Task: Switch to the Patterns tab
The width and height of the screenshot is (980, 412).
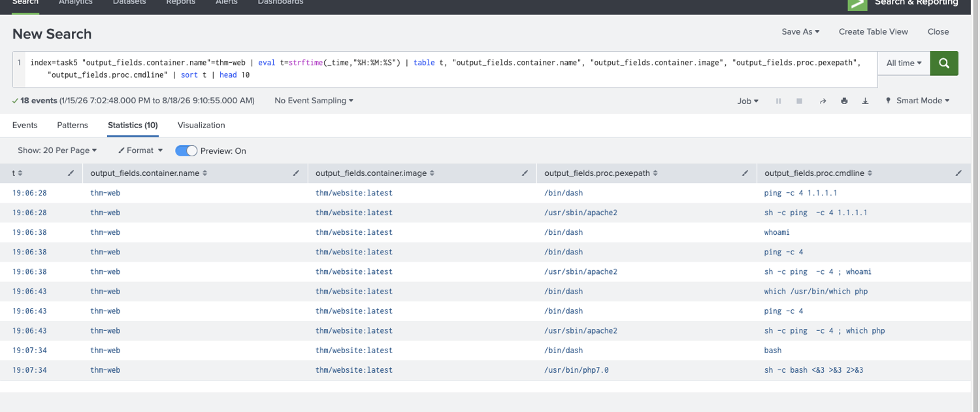Action: 73,125
